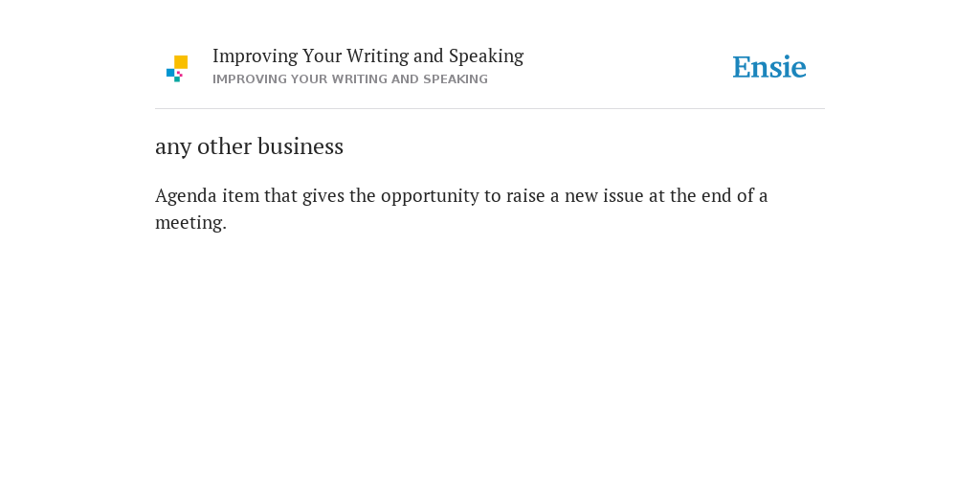The height and width of the screenshot is (490, 980).
Task: Click the word 'issue' in the definition
Action: (x=623, y=196)
